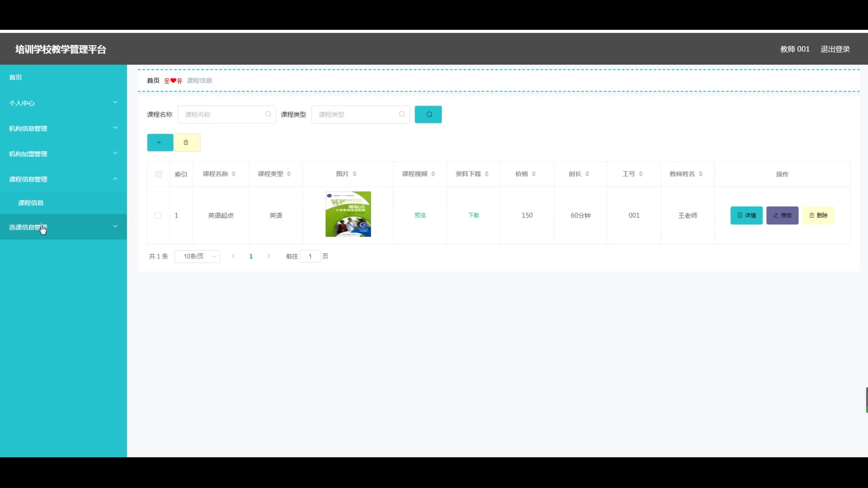Click magnifier icon in 课程类型 field
868x488 pixels.
[402, 114]
